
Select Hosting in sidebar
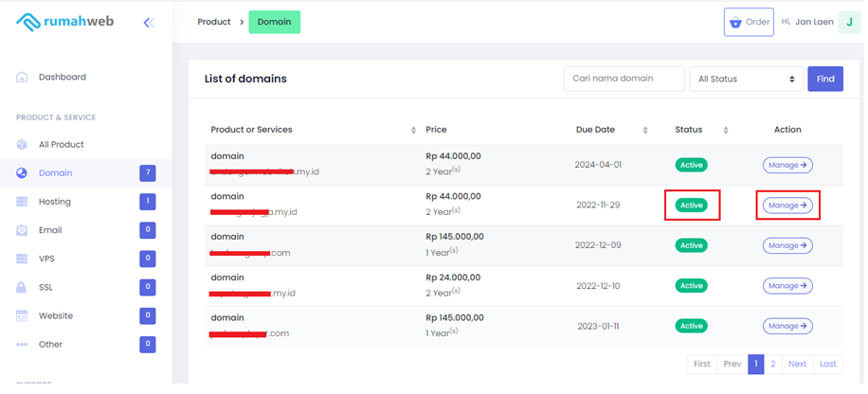tap(55, 202)
